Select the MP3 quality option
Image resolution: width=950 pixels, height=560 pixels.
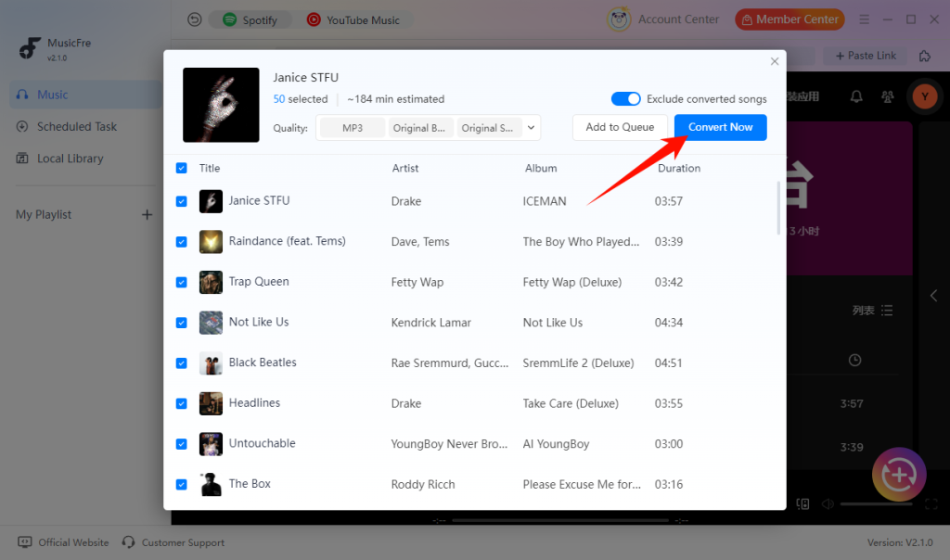[x=352, y=128]
